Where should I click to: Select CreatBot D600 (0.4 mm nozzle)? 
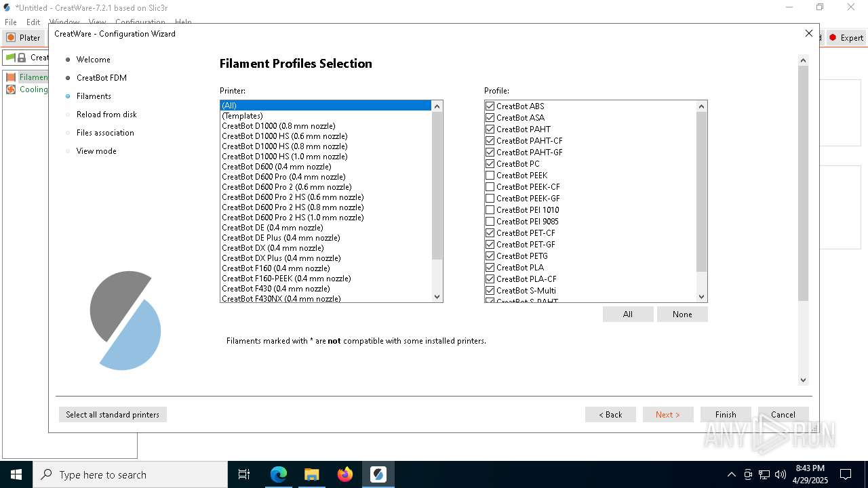325,167
